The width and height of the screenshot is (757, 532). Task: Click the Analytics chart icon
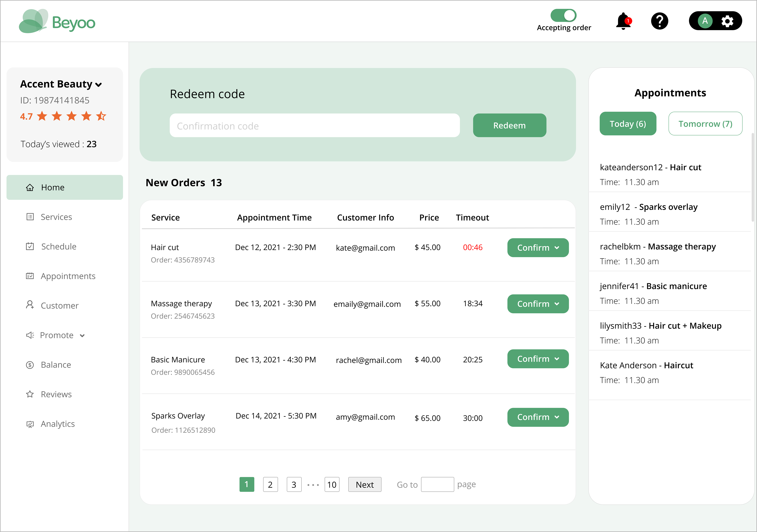30,424
